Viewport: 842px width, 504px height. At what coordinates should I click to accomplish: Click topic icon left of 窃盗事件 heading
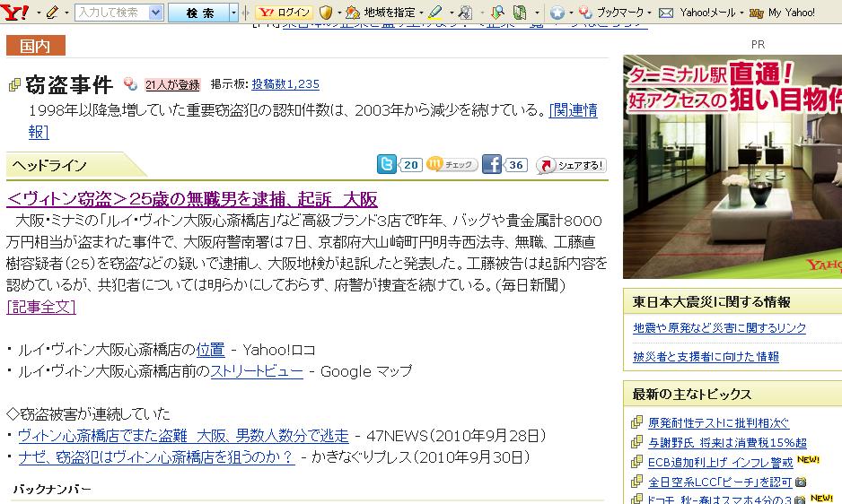(x=14, y=85)
